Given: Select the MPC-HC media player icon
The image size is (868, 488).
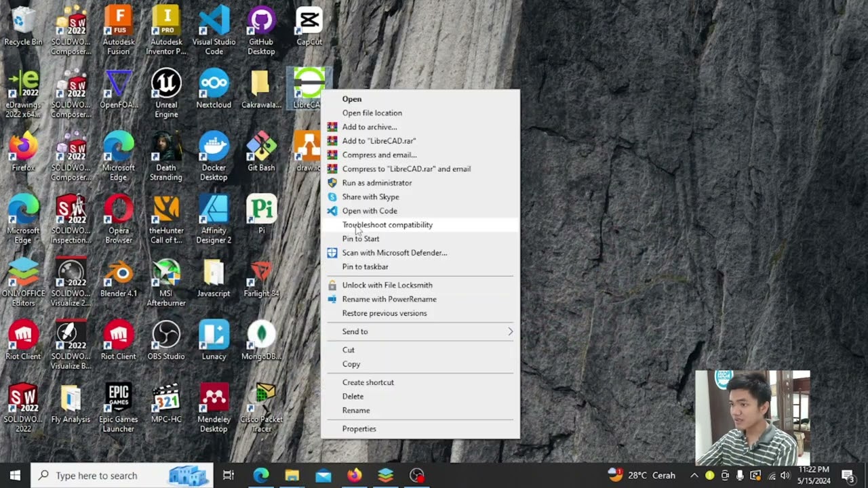Looking at the screenshot, I should coord(166,405).
